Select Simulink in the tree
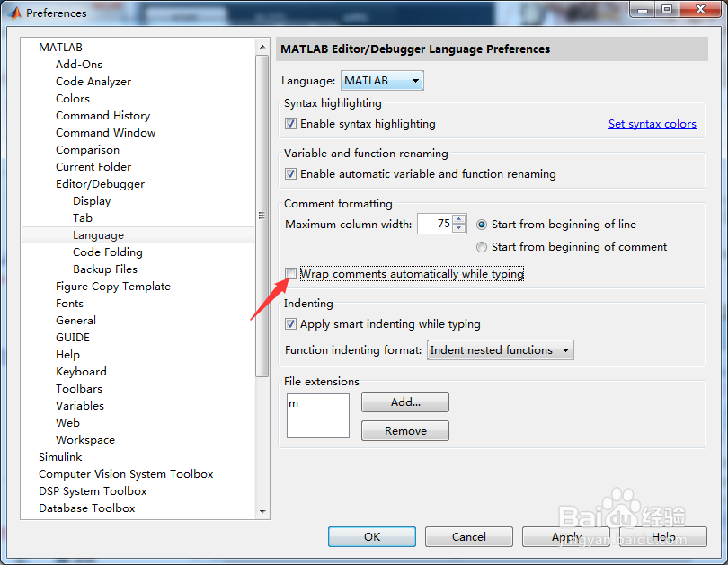 coord(60,457)
